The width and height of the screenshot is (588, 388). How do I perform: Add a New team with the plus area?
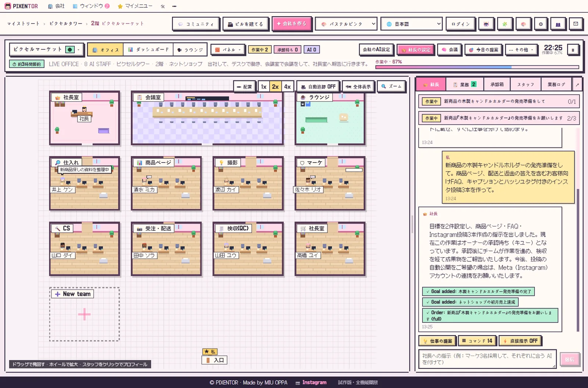(85, 314)
